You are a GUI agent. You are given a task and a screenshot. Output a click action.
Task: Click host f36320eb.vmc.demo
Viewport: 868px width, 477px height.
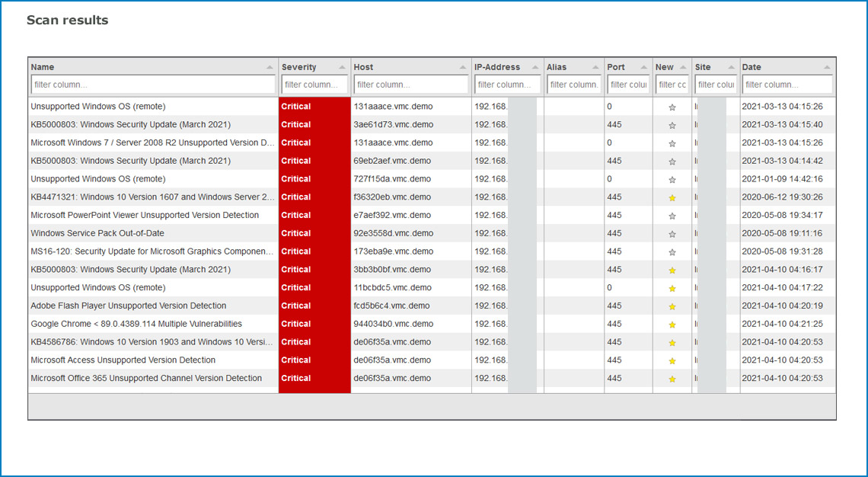pos(392,197)
